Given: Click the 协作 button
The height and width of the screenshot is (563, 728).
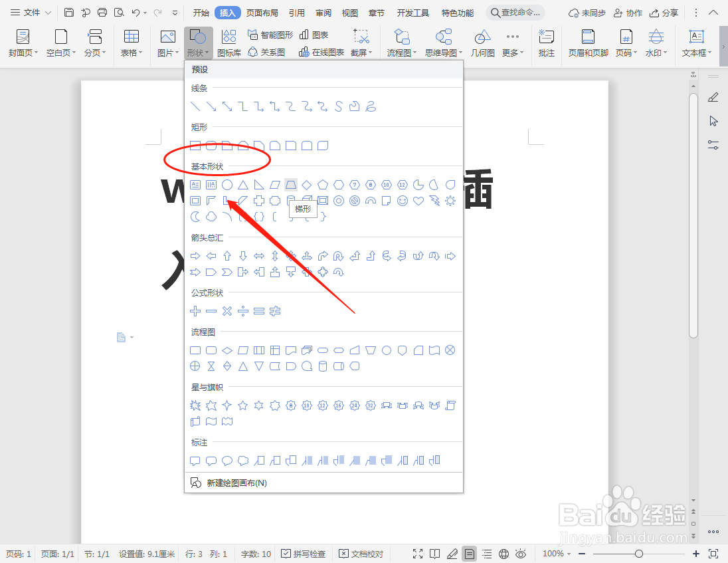Looking at the screenshot, I should [628, 13].
